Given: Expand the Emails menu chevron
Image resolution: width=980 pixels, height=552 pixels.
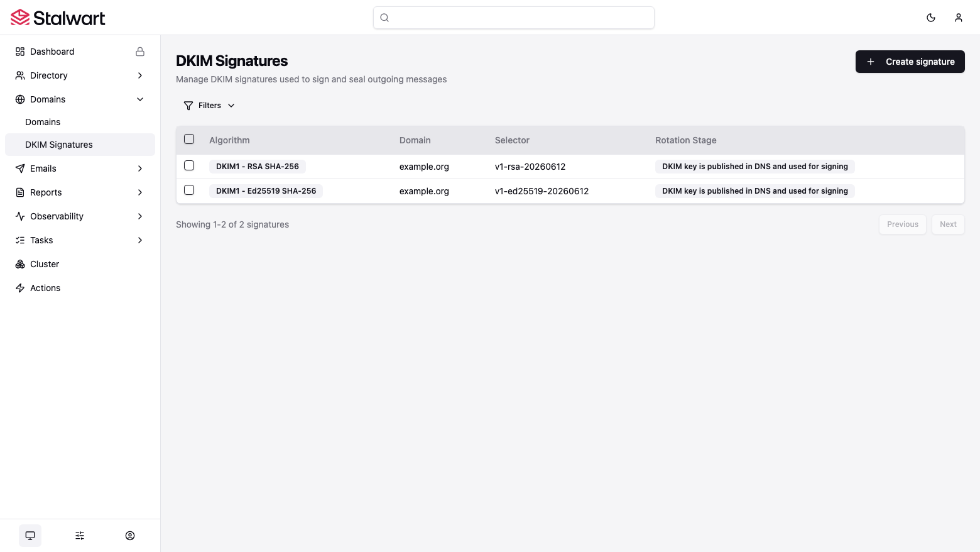Looking at the screenshot, I should (x=140, y=168).
